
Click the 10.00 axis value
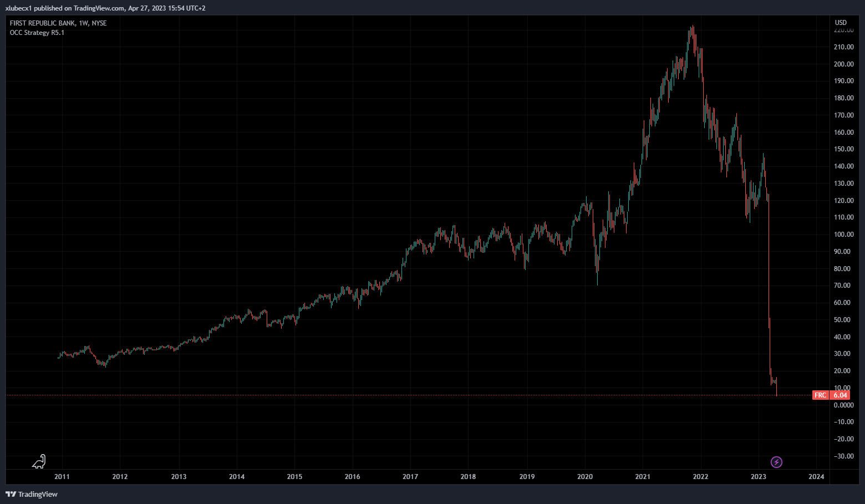(842, 388)
